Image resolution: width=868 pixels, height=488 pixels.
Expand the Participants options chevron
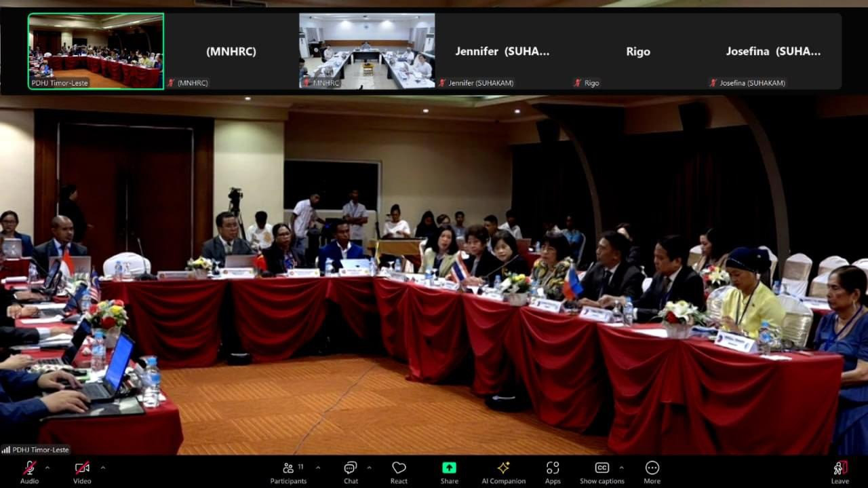tap(317, 468)
